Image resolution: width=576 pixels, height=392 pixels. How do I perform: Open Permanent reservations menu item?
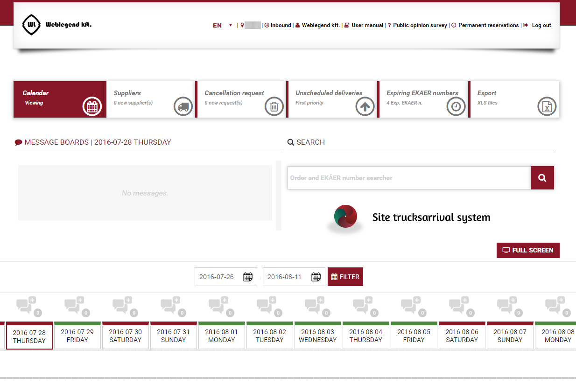[x=488, y=25]
